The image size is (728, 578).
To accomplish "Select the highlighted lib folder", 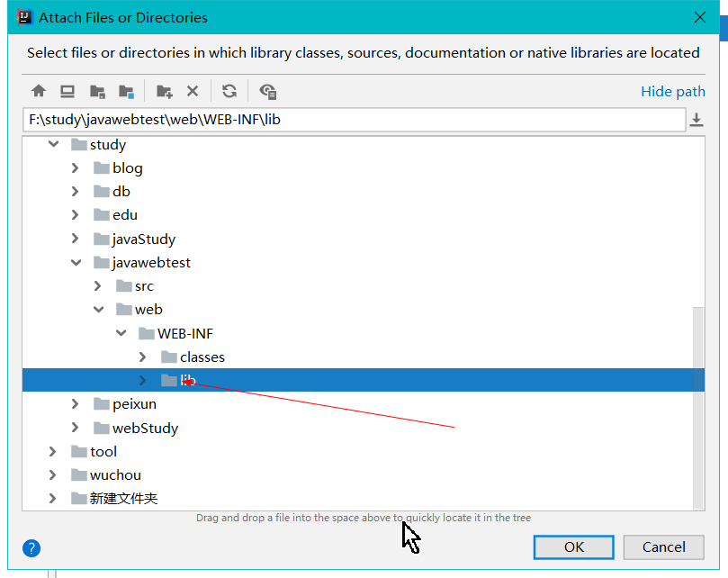I will (363, 380).
